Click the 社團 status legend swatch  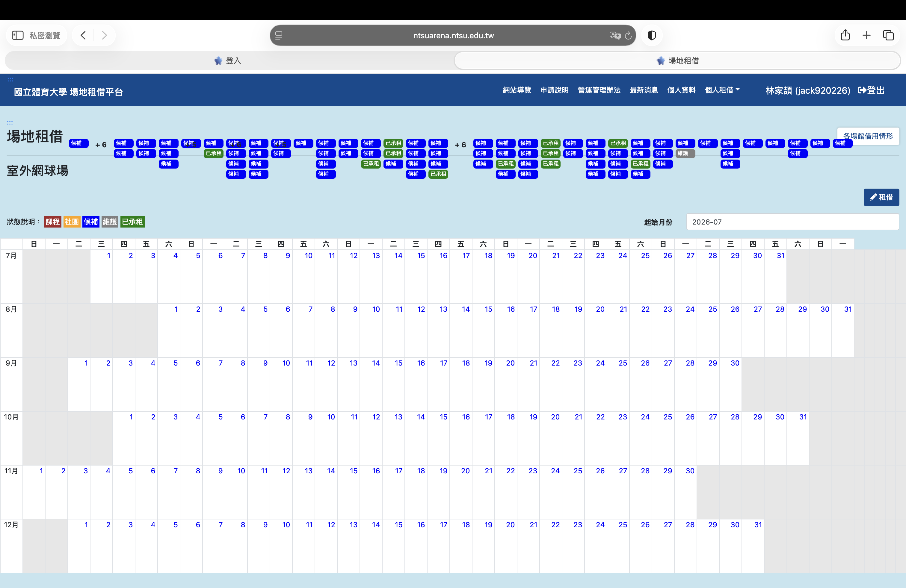[72, 222]
